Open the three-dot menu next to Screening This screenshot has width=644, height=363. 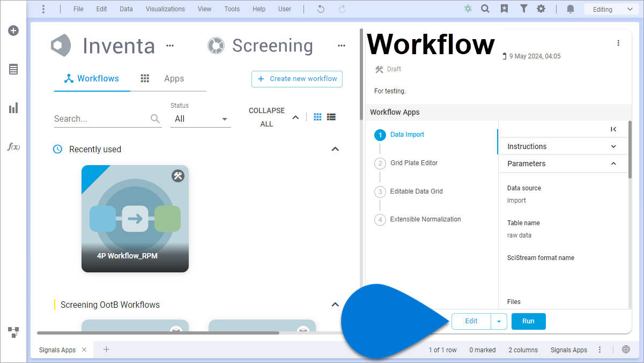[342, 46]
